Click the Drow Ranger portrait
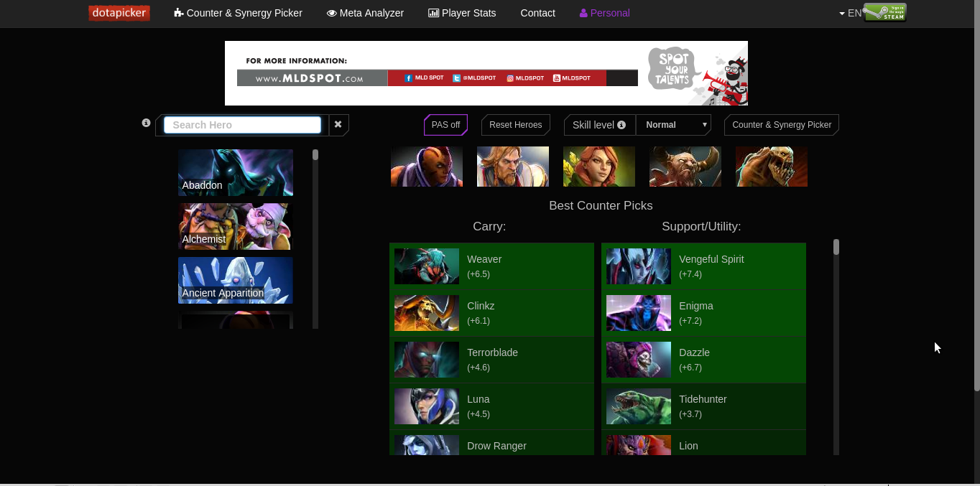The image size is (980, 486). pyautogui.click(x=427, y=445)
